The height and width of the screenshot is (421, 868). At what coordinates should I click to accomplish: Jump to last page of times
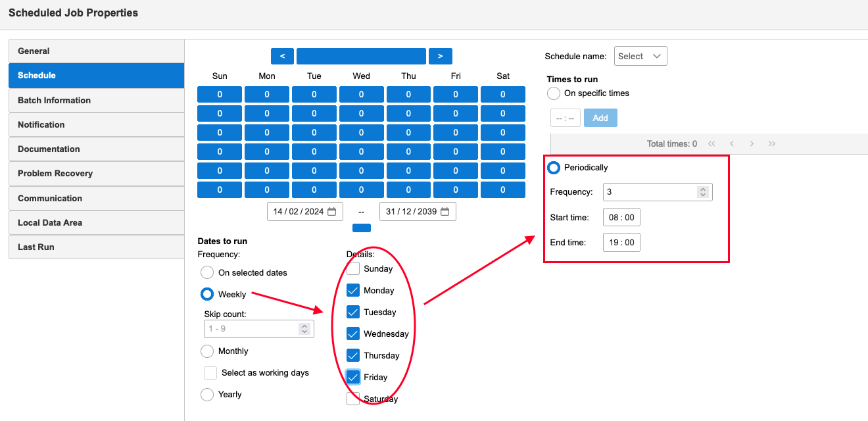[772, 143]
